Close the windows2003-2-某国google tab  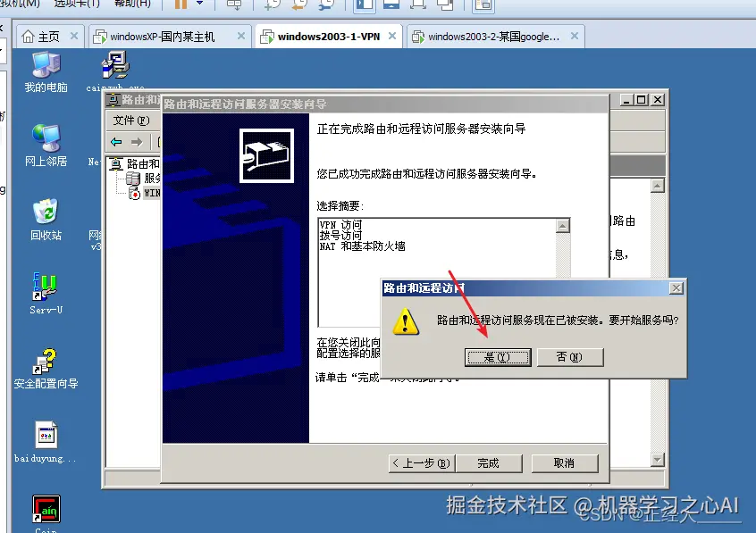[x=575, y=36]
